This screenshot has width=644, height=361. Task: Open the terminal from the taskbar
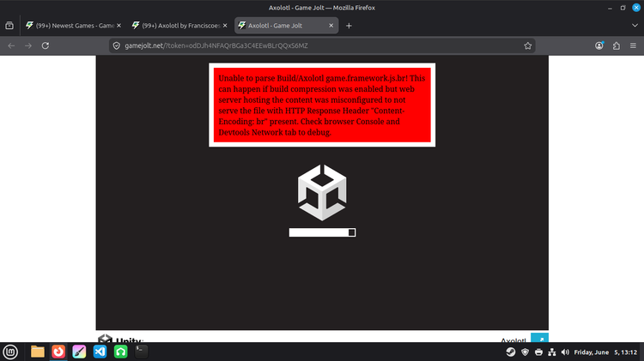click(142, 352)
